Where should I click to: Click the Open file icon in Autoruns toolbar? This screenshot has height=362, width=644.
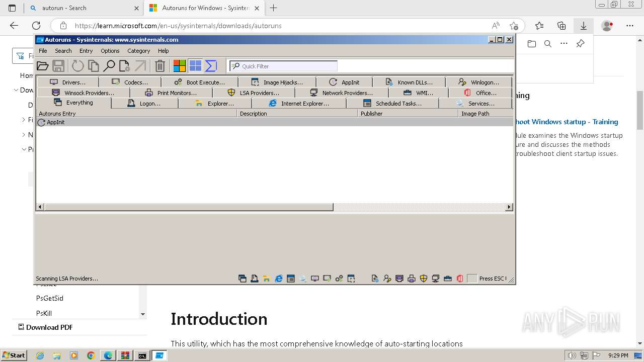click(43, 66)
